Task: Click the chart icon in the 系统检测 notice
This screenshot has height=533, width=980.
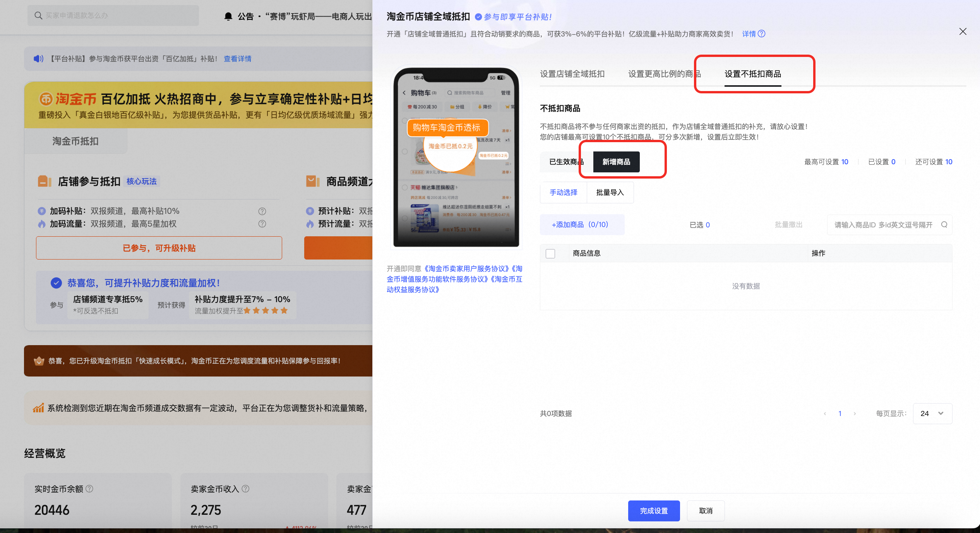Action: pos(38,408)
